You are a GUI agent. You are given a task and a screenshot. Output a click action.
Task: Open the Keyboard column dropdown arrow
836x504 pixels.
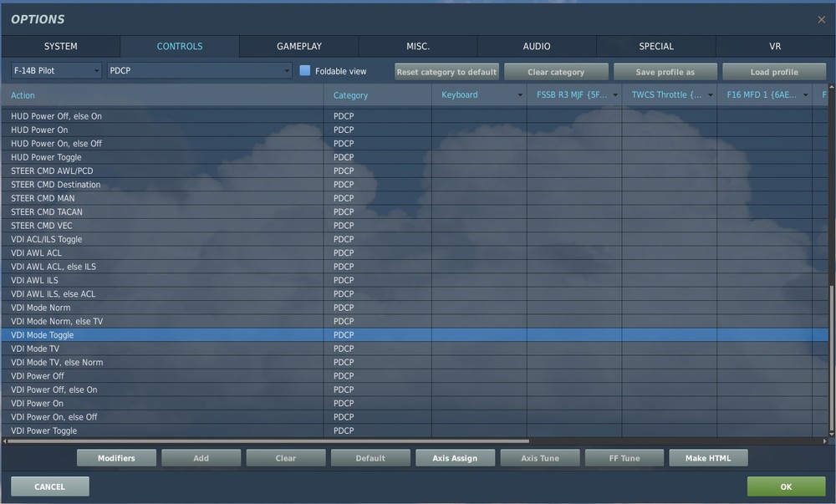point(520,95)
